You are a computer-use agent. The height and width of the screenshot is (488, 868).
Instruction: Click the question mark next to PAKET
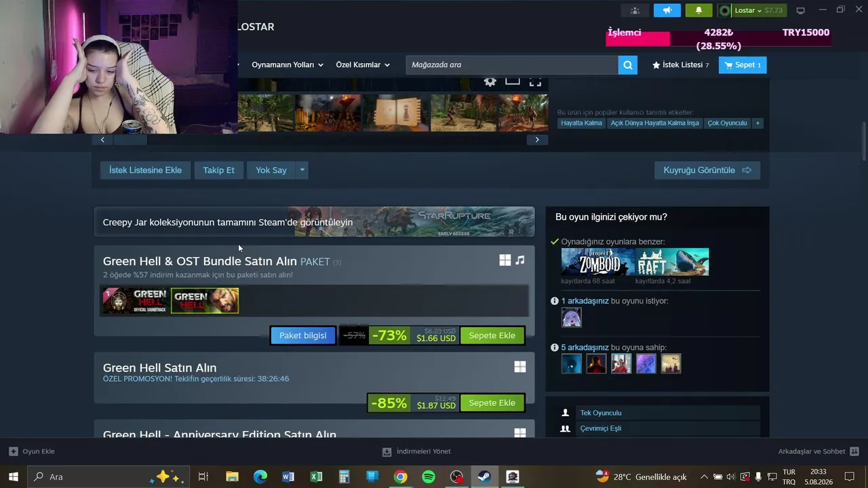337,262
